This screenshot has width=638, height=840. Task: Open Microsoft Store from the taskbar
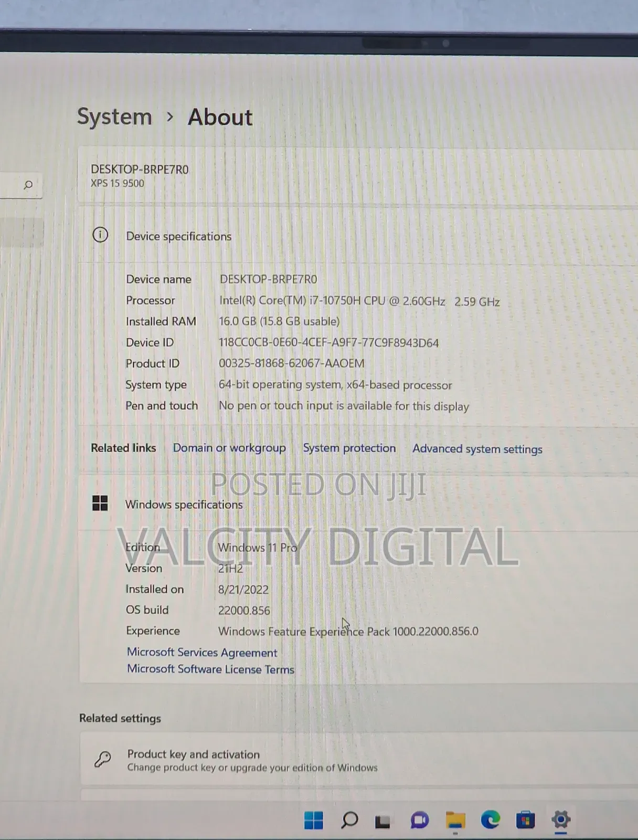[x=525, y=820]
